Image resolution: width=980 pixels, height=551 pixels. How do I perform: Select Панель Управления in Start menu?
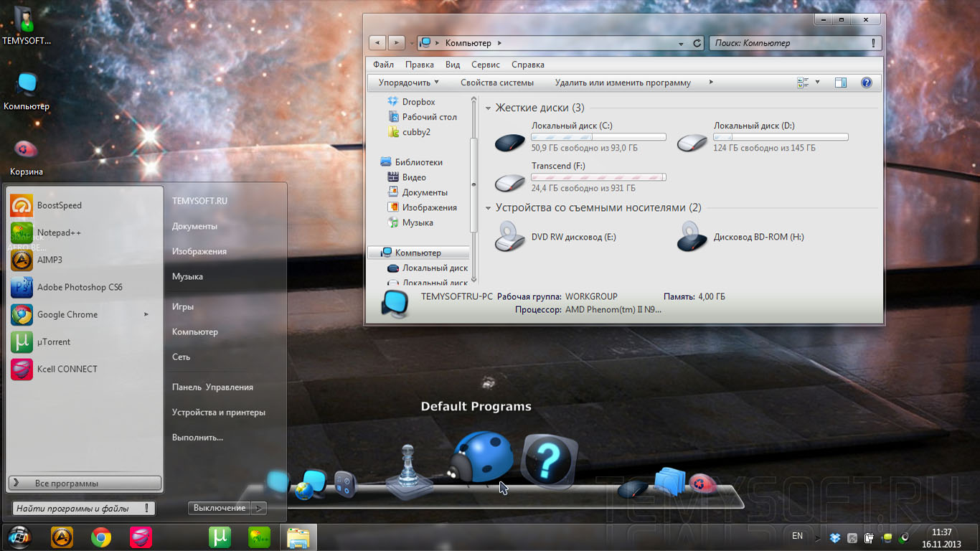pyautogui.click(x=212, y=387)
